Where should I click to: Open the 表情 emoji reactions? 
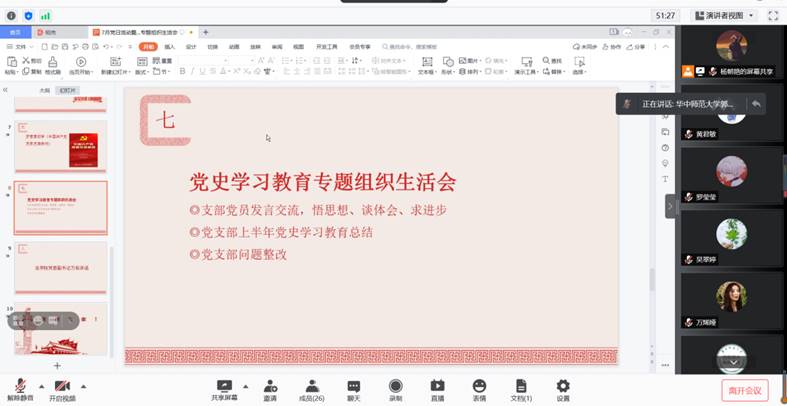(x=479, y=388)
